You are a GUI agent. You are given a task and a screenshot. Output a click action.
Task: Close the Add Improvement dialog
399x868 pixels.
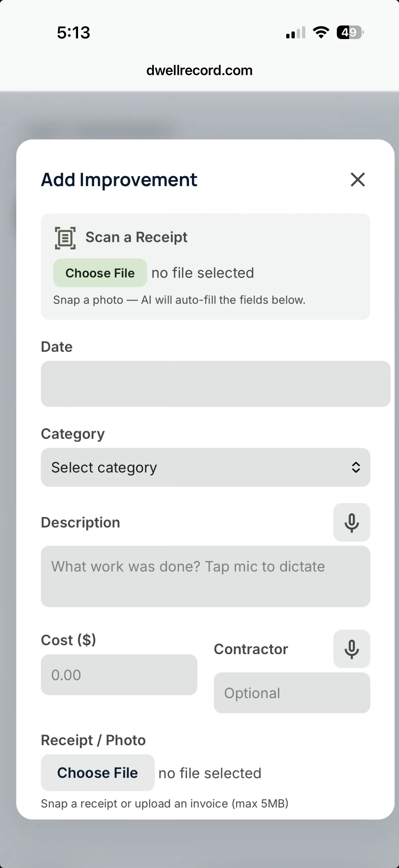click(358, 180)
